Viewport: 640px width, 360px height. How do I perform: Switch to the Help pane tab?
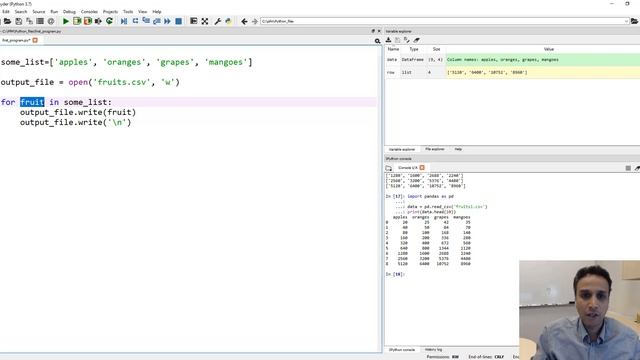[x=458, y=149]
